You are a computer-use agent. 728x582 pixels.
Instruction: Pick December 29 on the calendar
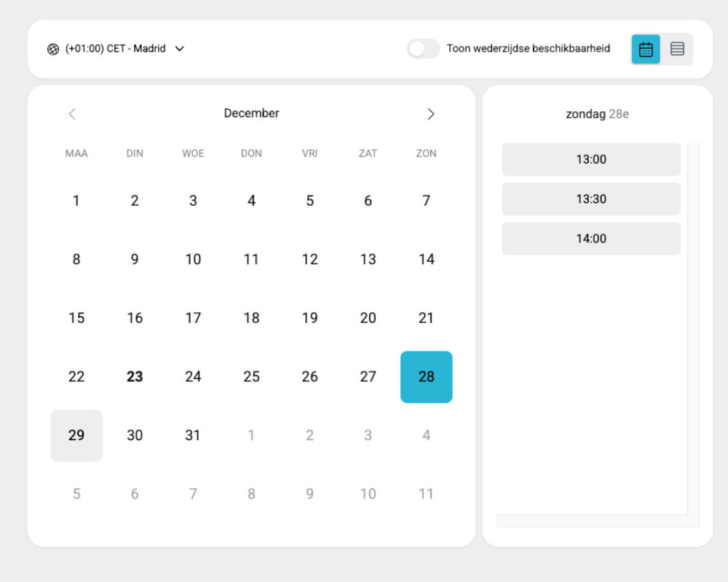[76, 435]
